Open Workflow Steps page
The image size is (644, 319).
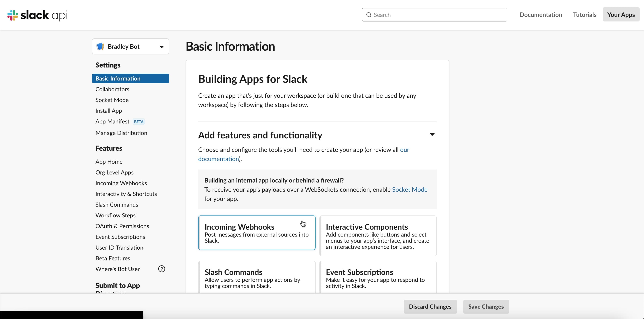[x=115, y=215]
